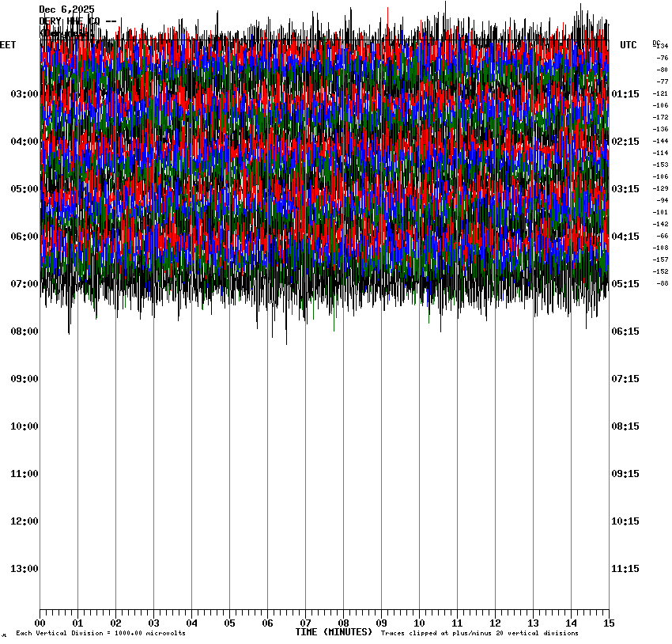
Task: Select minute 15 on the bottom axis
Action: (x=608, y=623)
